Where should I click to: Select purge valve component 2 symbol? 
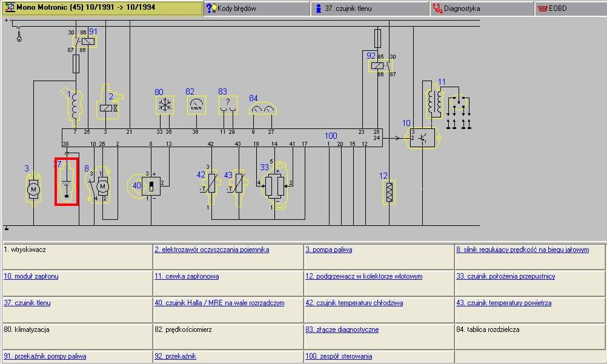pyautogui.click(x=109, y=102)
